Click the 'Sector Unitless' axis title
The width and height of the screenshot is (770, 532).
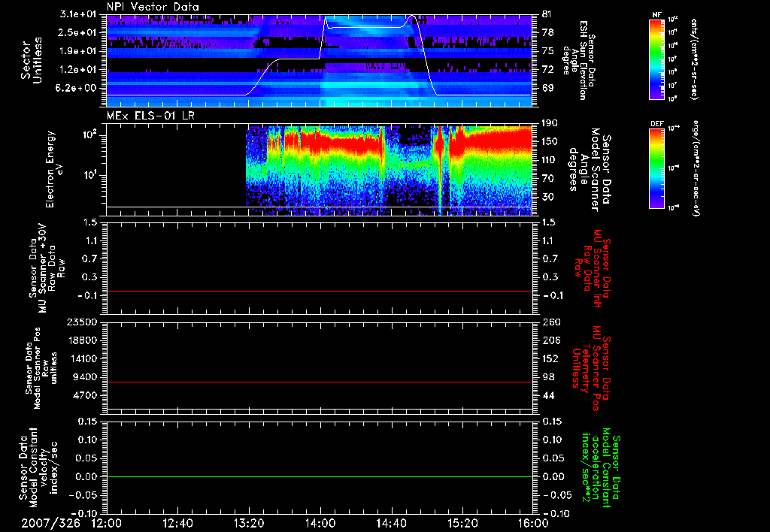pyautogui.click(x=32, y=60)
